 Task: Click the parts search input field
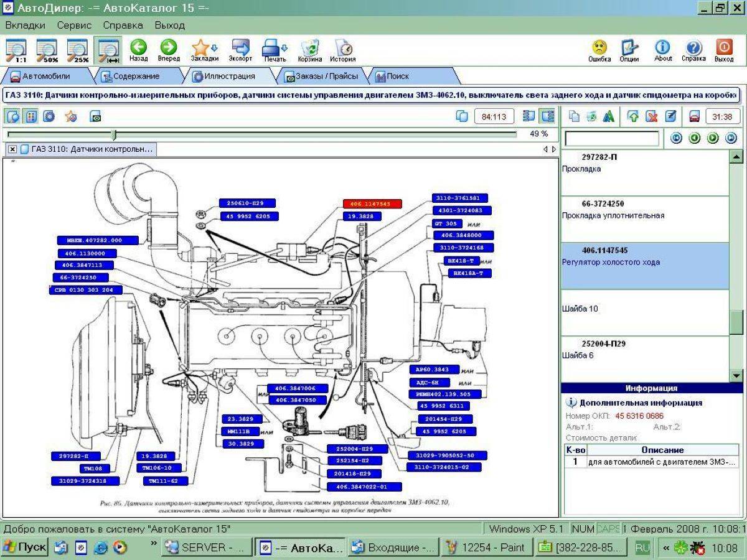(611, 138)
